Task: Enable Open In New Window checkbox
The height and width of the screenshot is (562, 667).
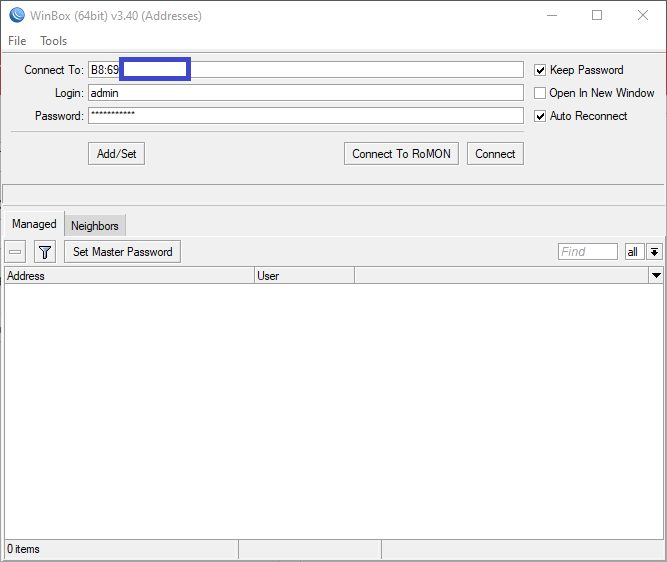Action: [540, 93]
